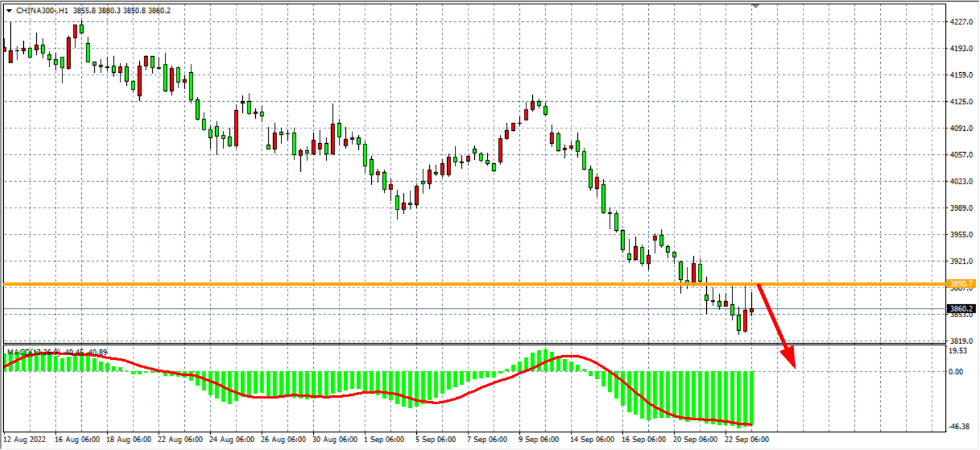Click the 12 Aug 2022 date label

click(25, 439)
